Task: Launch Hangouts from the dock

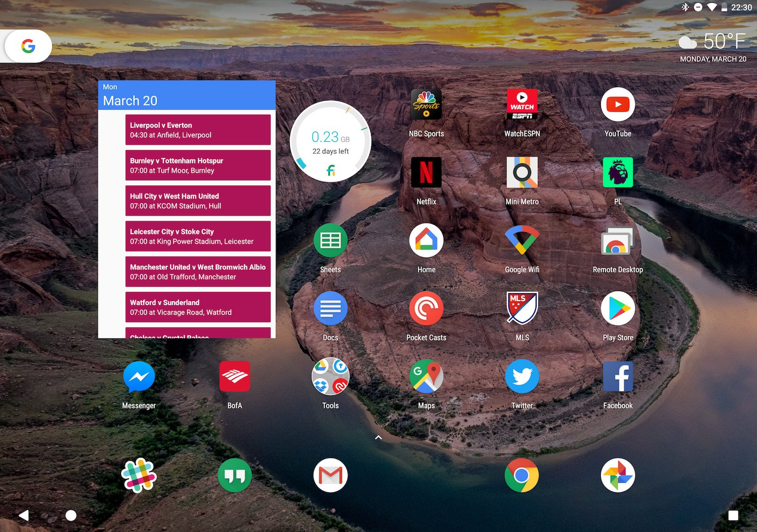Action: (235, 475)
